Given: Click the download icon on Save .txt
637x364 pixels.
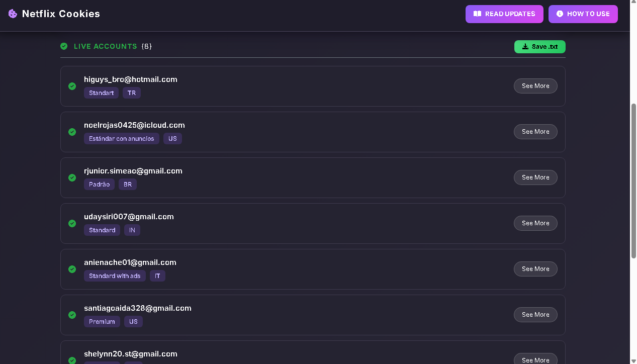Looking at the screenshot, I should pyautogui.click(x=525, y=47).
